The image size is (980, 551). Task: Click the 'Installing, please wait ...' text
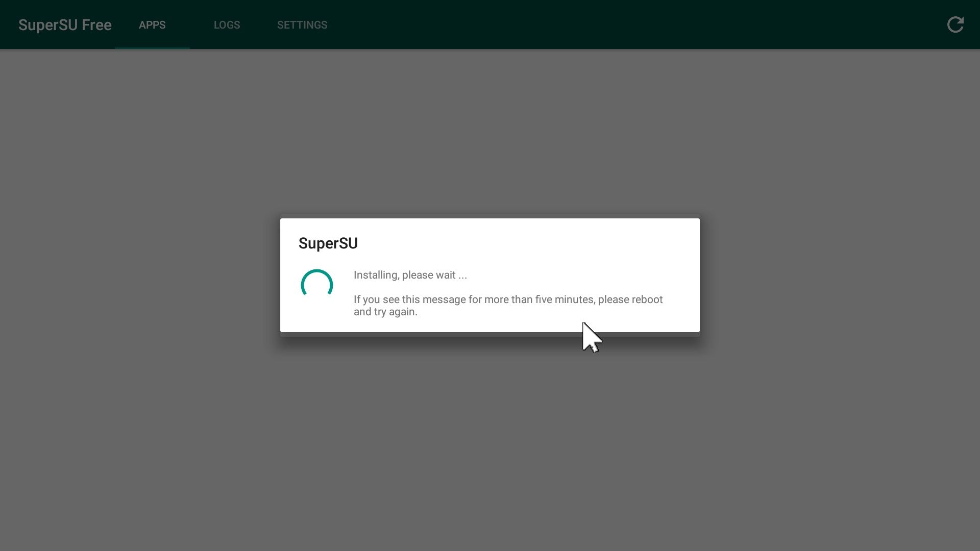click(x=410, y=275)
